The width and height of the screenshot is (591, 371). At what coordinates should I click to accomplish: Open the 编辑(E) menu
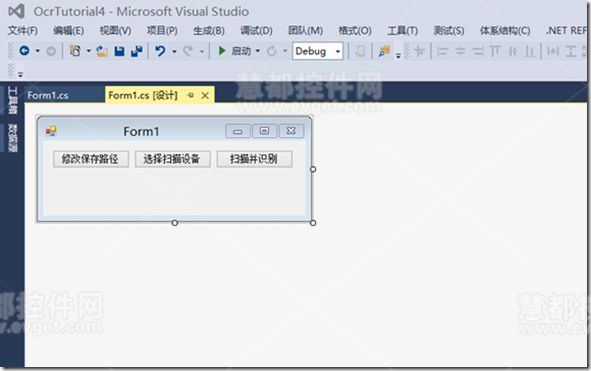click(68, 30)
